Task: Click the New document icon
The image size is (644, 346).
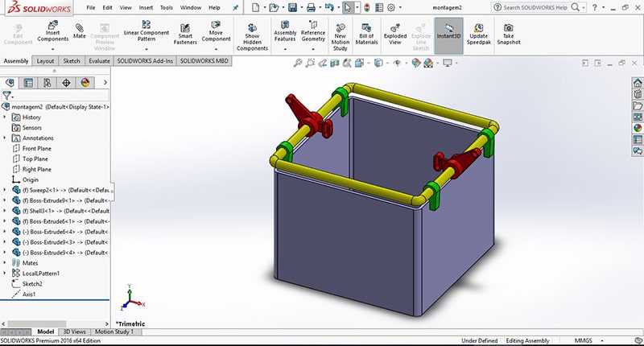Action: coord(255,7)
